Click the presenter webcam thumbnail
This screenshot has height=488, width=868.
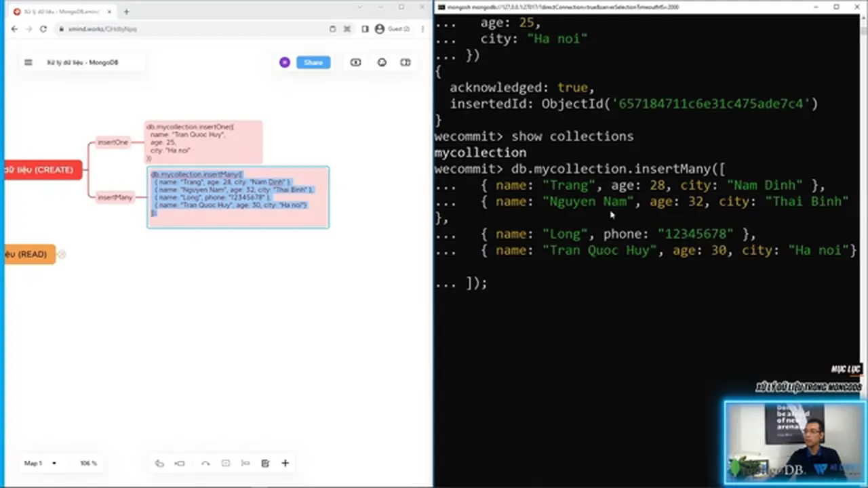[795, 443]
